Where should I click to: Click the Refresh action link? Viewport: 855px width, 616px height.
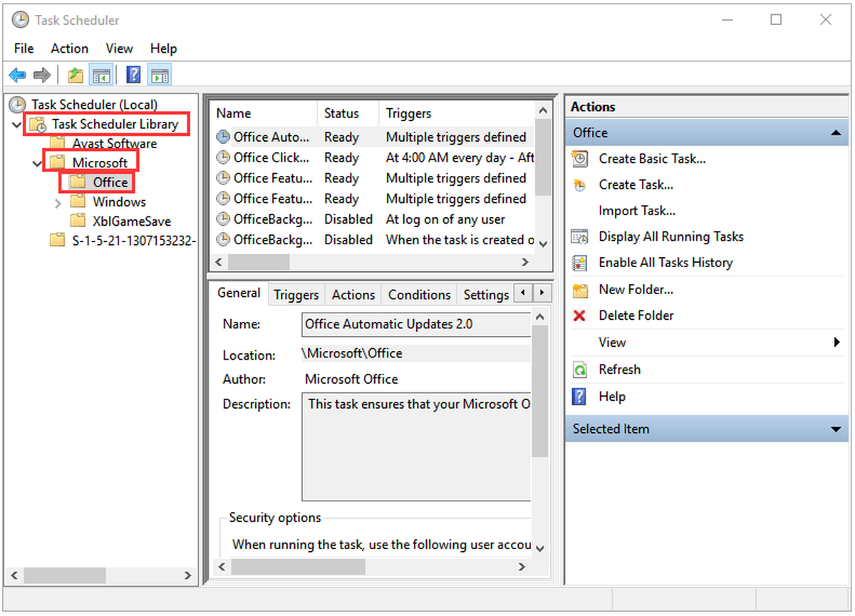tap(619, 370)
